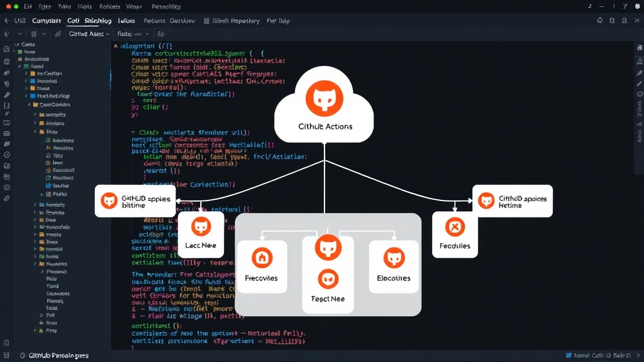Viewport: 644px width, 362px height.
Task: Expand the Frey folder at tree bottom
Action: click(x=35, y=331)
